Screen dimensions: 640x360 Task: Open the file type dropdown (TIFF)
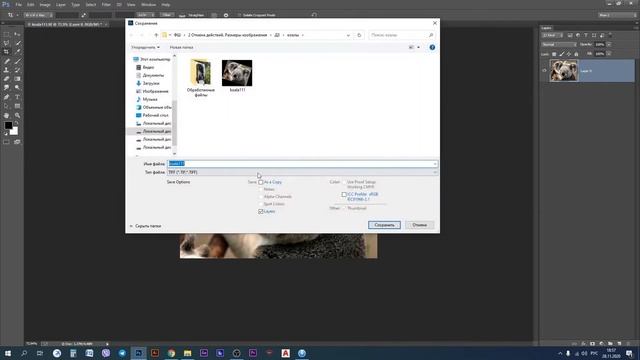tap(302, 172)
